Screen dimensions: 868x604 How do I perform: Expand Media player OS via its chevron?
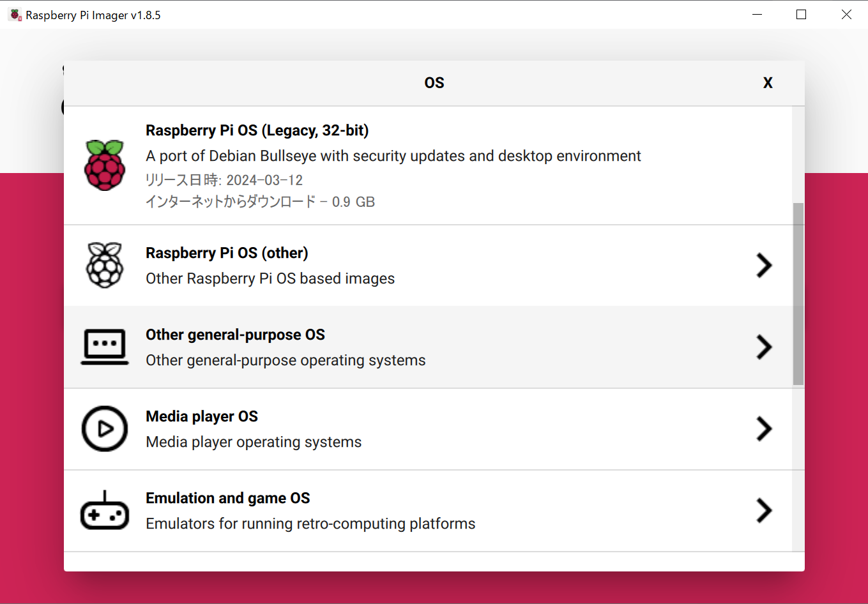[764, 429]
